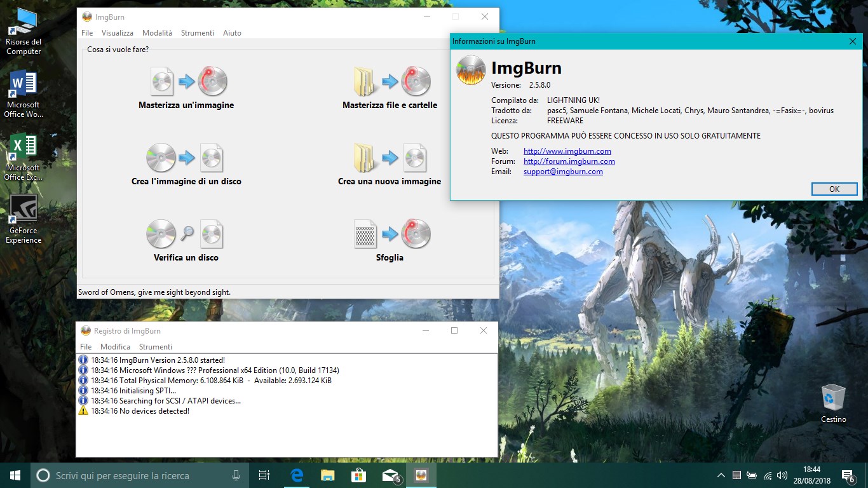Screen dimensions: 868x488
Task: Click microphone icon in search box
Action: coord(236,475)
